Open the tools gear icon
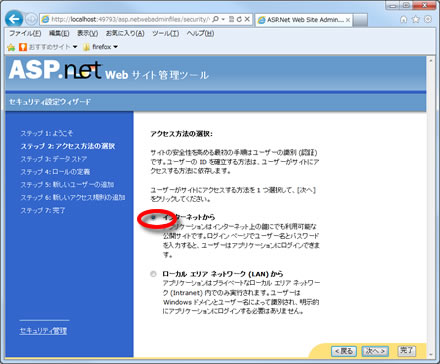The width and height of the screenshot is (440, 364). pyautogui.click(x=428, y=19)
